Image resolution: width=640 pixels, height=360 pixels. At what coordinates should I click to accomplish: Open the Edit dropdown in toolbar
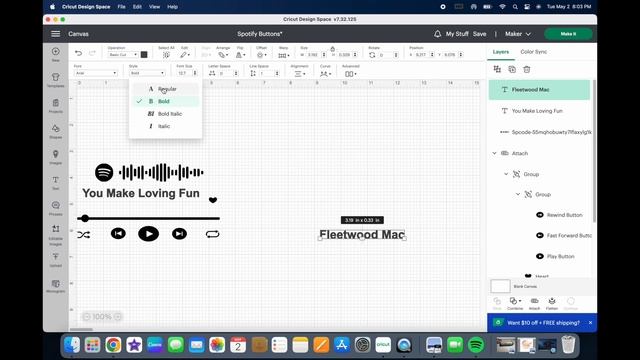(185, 55)
